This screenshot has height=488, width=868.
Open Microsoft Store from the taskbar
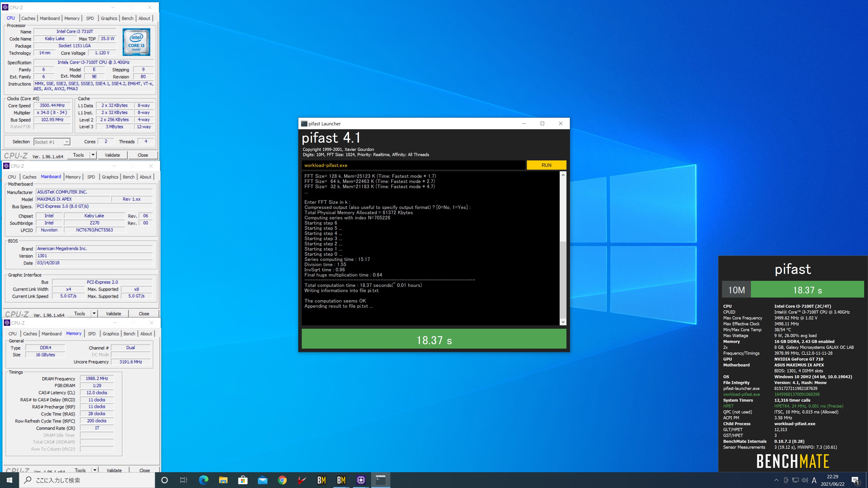point(243,480)
